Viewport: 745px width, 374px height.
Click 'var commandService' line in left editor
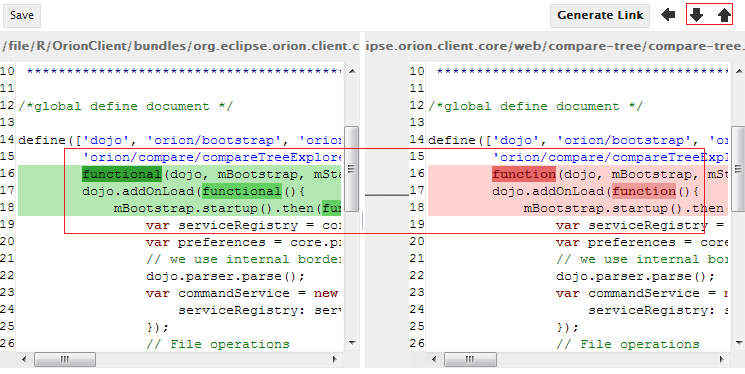[x=243, y=293]
